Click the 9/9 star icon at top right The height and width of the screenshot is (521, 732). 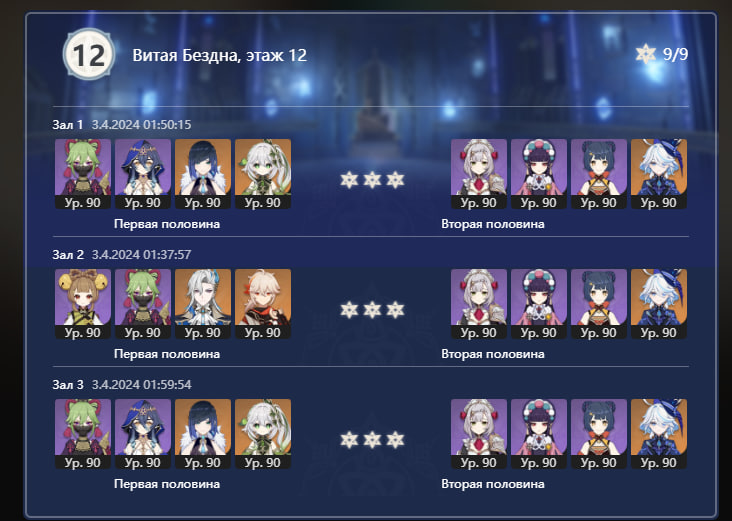[x=646, y=54]
